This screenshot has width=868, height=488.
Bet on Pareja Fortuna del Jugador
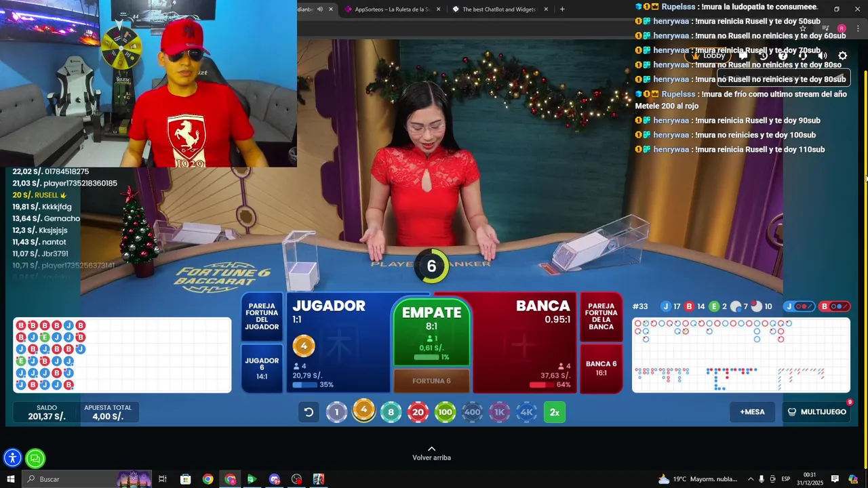pos(262,317)
